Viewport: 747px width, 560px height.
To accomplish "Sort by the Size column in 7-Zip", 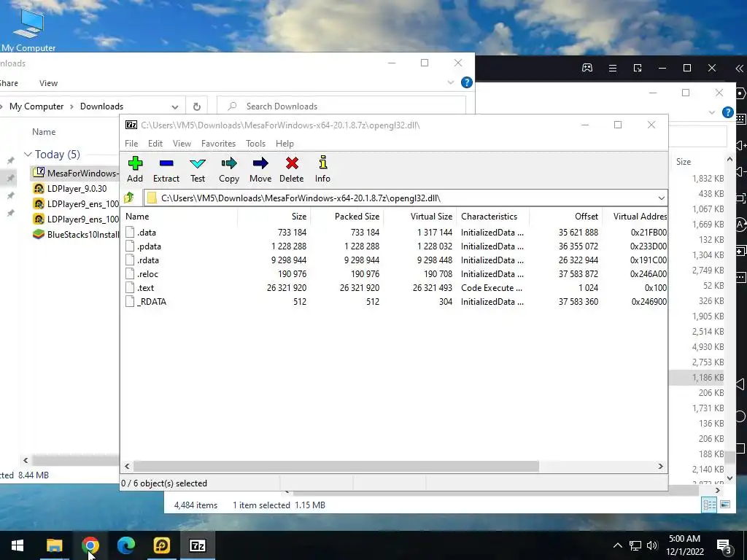I will tap(274, 216).
